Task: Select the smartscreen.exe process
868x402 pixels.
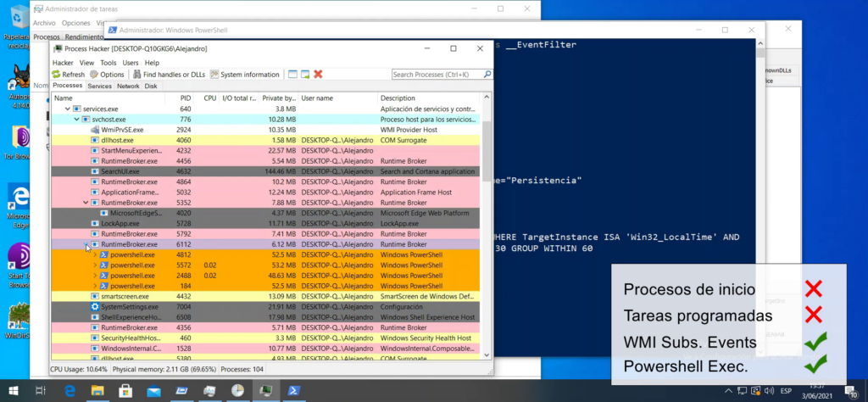Action: pos(265,296)
